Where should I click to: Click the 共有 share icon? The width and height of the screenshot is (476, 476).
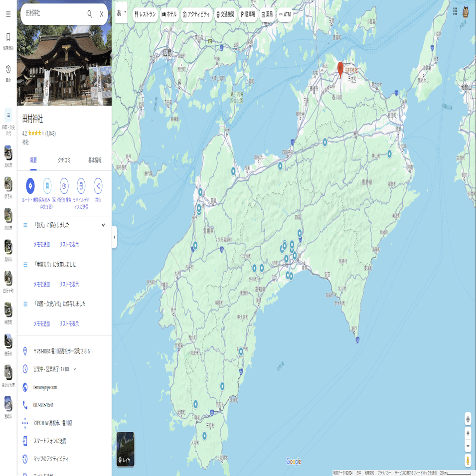[x=98, y=186]
